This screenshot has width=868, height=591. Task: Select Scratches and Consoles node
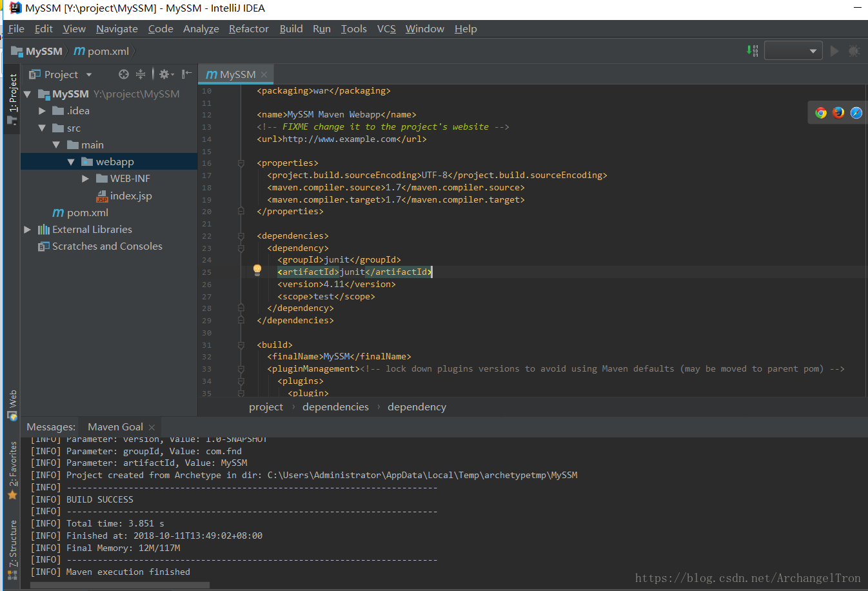tap(100, 246)
